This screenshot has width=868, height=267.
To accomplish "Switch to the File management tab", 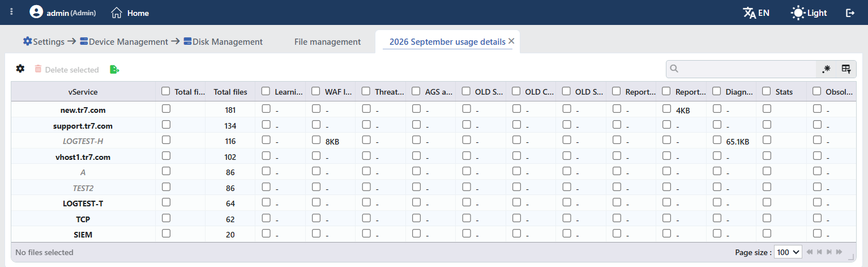I will click(327, 41).
